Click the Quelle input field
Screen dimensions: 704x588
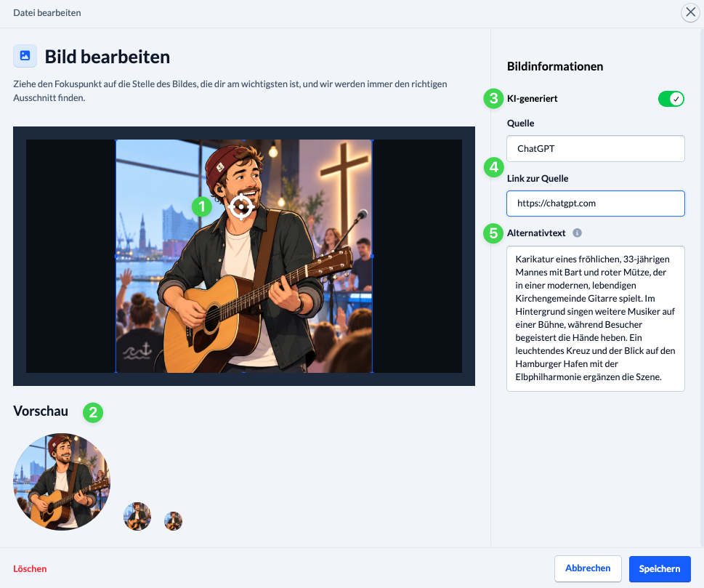[595, 149]
